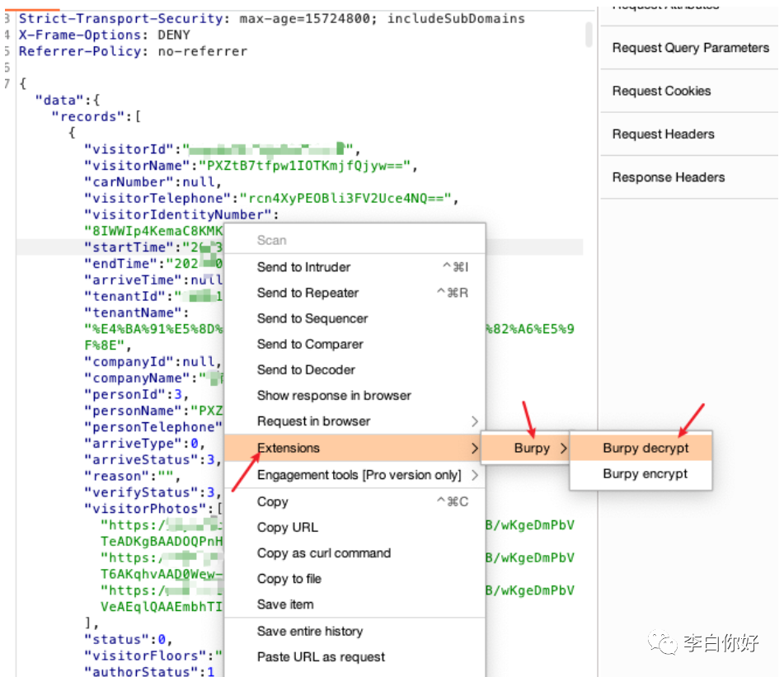Click the "carNumber":null line
This screenshot has width=784, height=677.
click(153, 182)
